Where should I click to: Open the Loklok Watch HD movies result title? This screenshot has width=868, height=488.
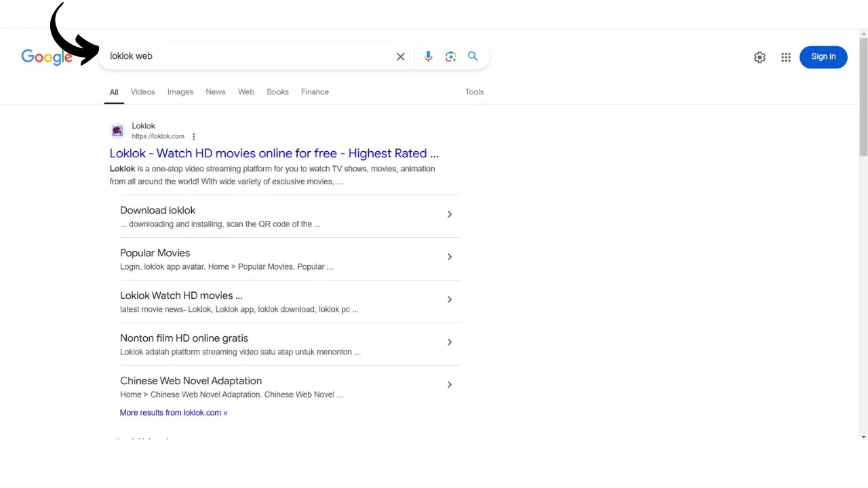[x=274, y=153]
